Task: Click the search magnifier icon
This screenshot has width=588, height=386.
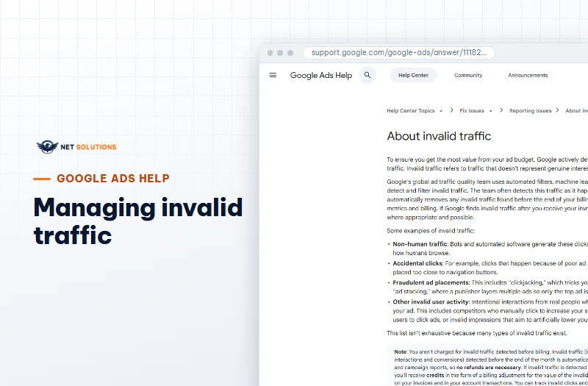Action: pyautogui.click(x=367, y=75)
